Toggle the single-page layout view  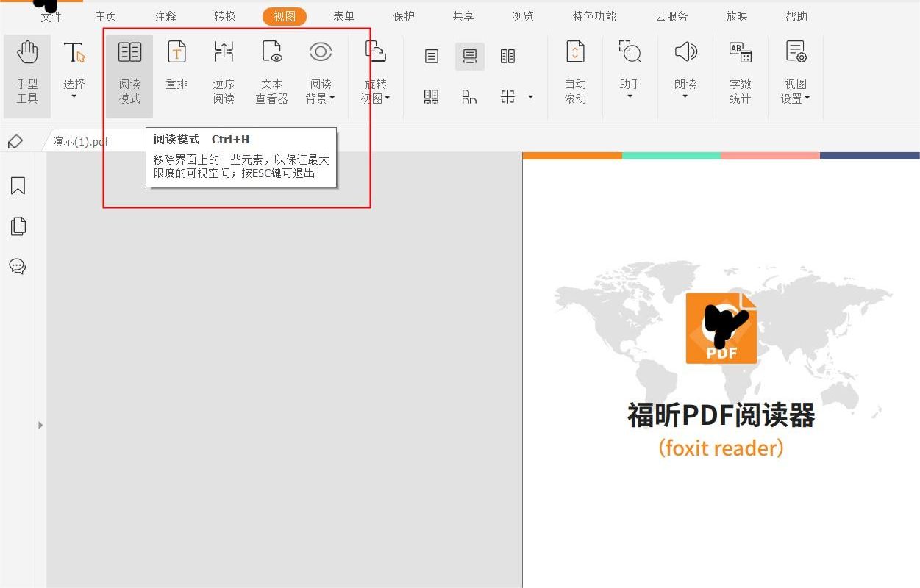(430, 56)
